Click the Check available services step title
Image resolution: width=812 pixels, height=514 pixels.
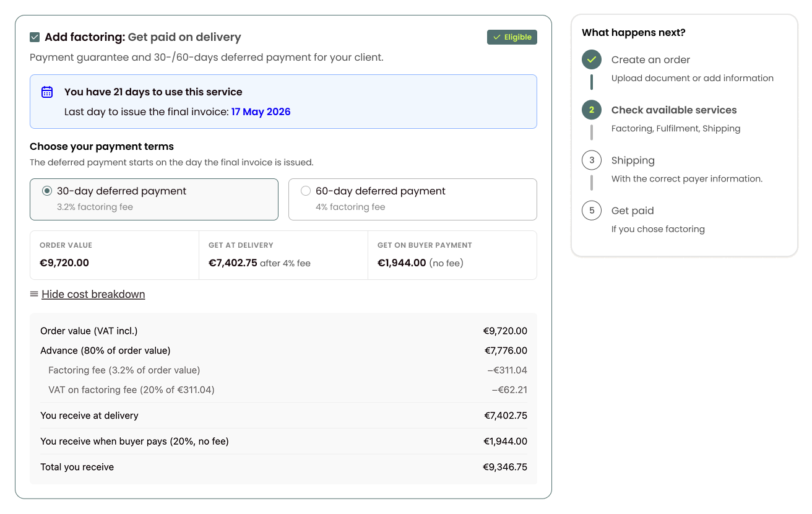(x=674, y=110)
